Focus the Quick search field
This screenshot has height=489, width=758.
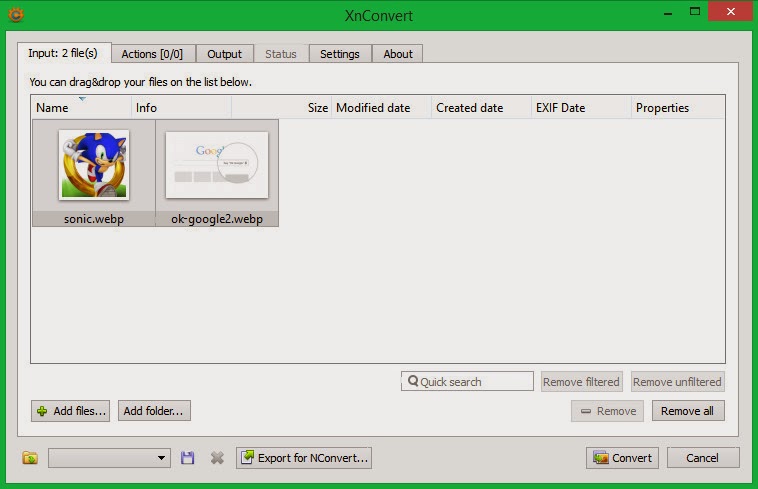[467, 381]
